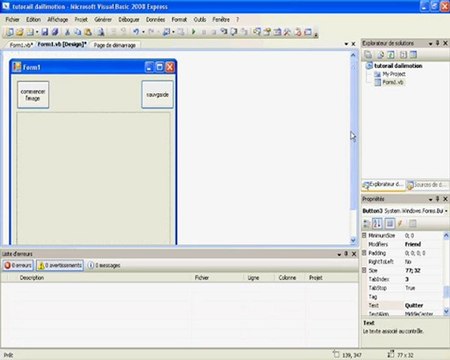This screenshot has width=450, height=360.
Task: Select My Project in solution tree
Action: click(x=394, y=74)
